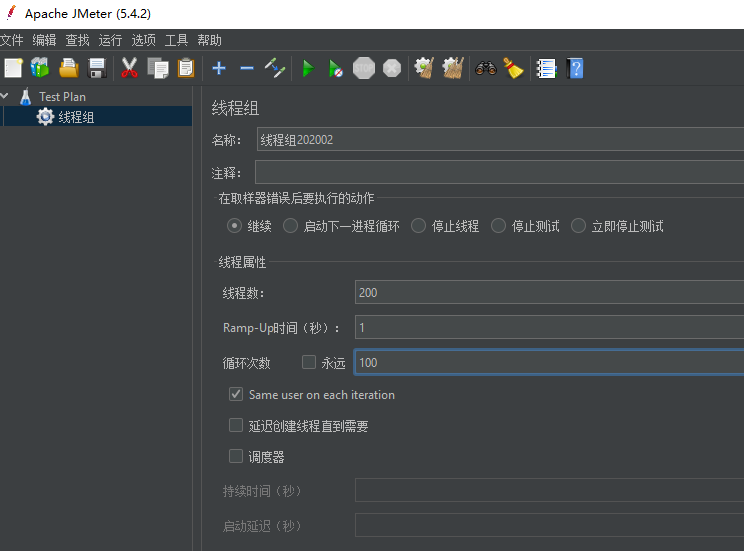Open Search with binoculars icon
This screenshot has width=744, height=551.
click(486, 68)
